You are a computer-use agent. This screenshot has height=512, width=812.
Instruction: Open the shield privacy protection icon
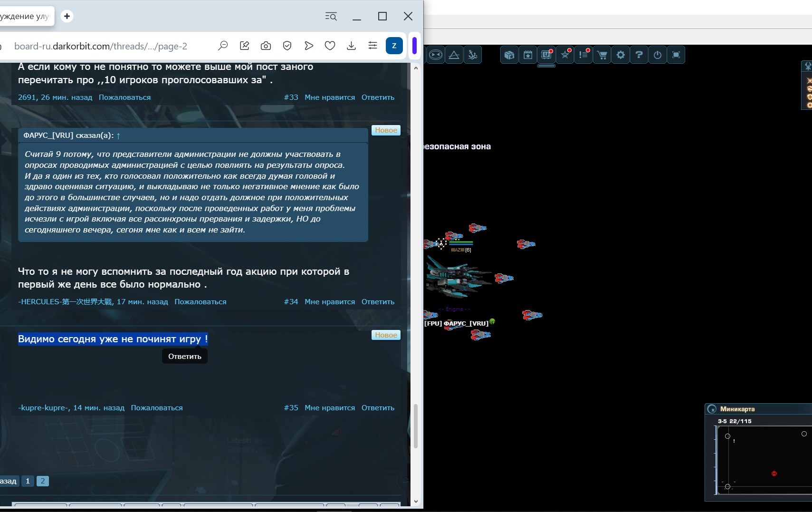point(287,46)
